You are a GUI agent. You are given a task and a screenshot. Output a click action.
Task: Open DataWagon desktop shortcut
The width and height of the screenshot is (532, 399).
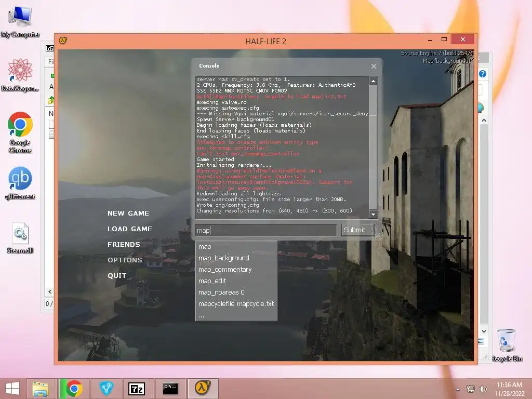click(20, 75)
